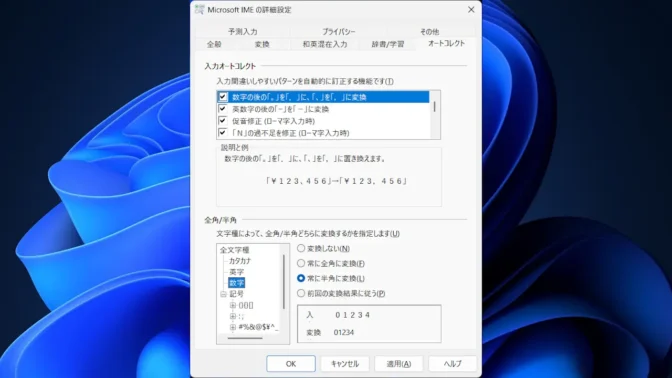
Task: Select カタカナ in the character type tree
Action: pyautogui.click(x=240, y=261)
